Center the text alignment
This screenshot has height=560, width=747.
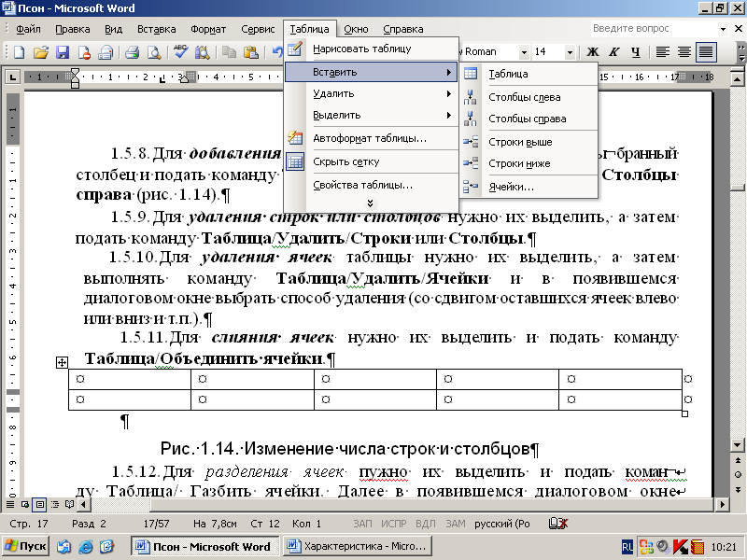click(x=684, y=52)
